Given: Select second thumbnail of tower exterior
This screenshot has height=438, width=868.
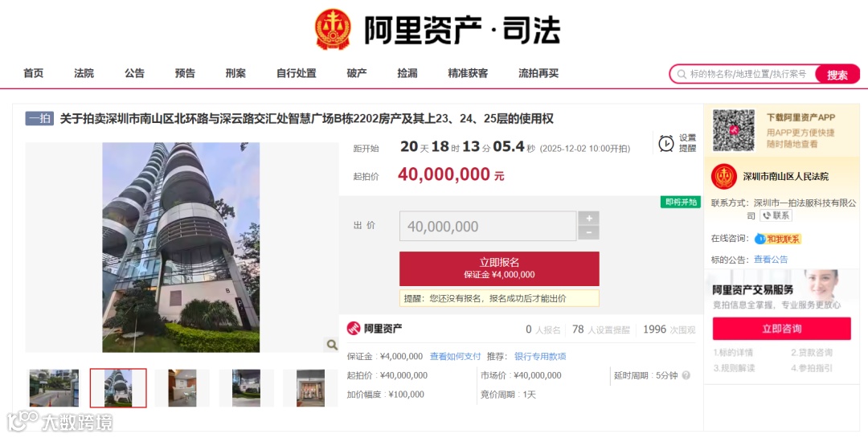Looking at the screenshot, I should click(x=118, y=388).
